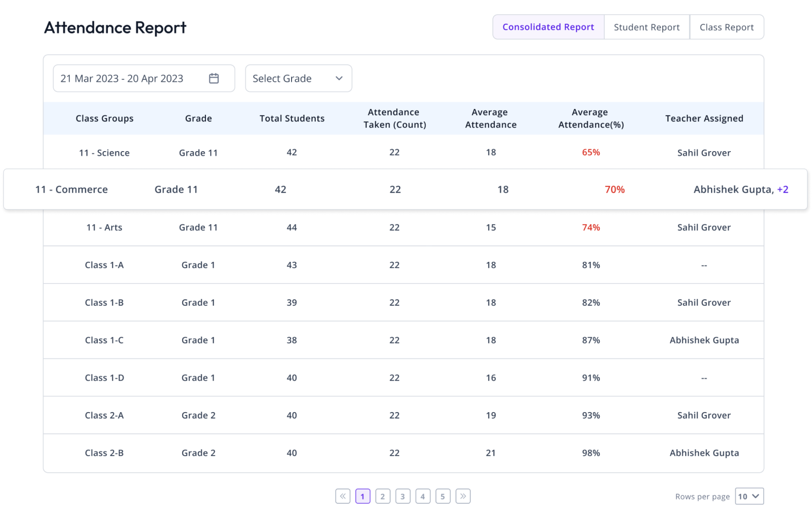Select the Consolidated Report tab
Image resolution: width=812 pixels, height=519 pixels.
tap(548, 27)
